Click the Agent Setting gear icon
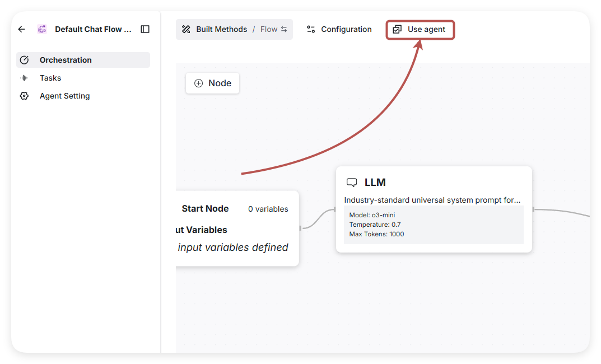601x364 pixels. [24, 96]
